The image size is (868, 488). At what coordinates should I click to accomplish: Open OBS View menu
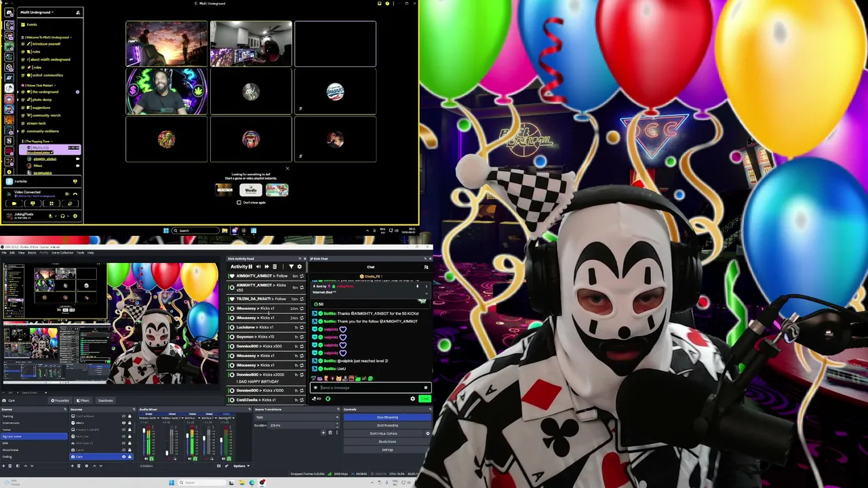coord(21,253)
